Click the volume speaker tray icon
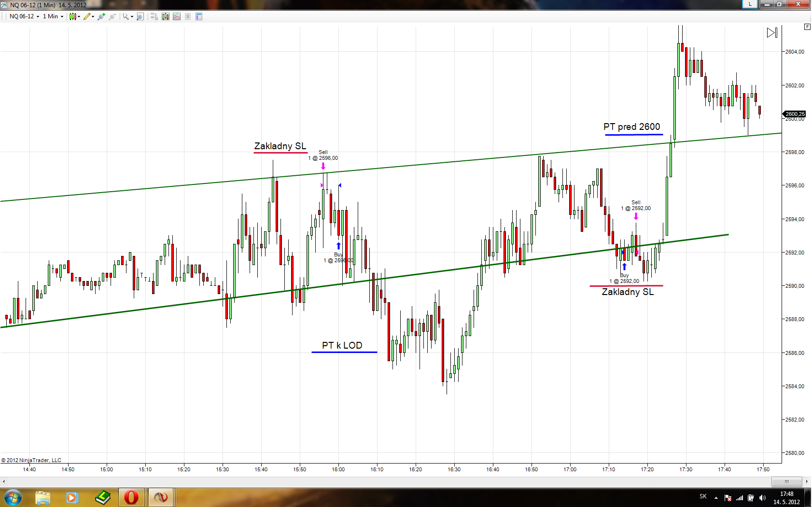 [762, 498]
